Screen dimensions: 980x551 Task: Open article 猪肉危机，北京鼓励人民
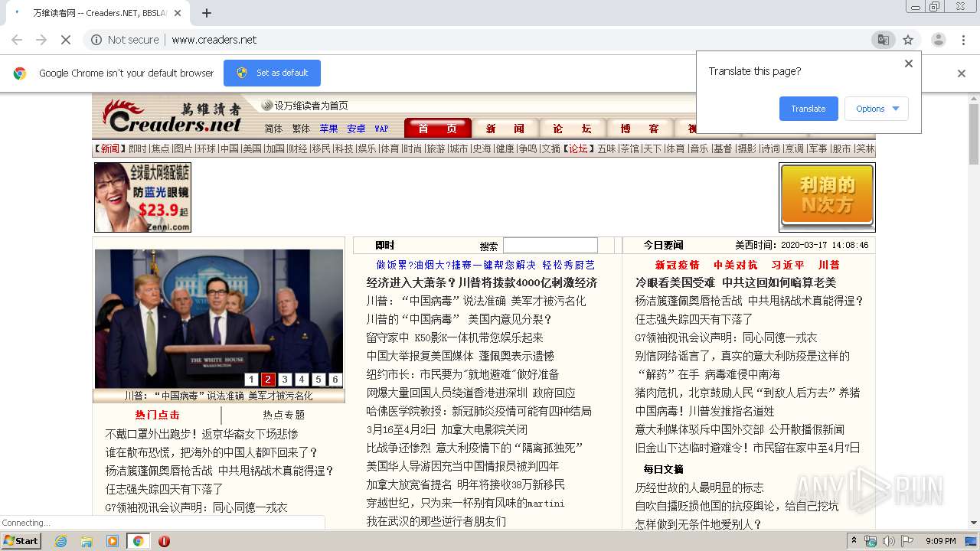pyautogui.click(x=747, y=393)
